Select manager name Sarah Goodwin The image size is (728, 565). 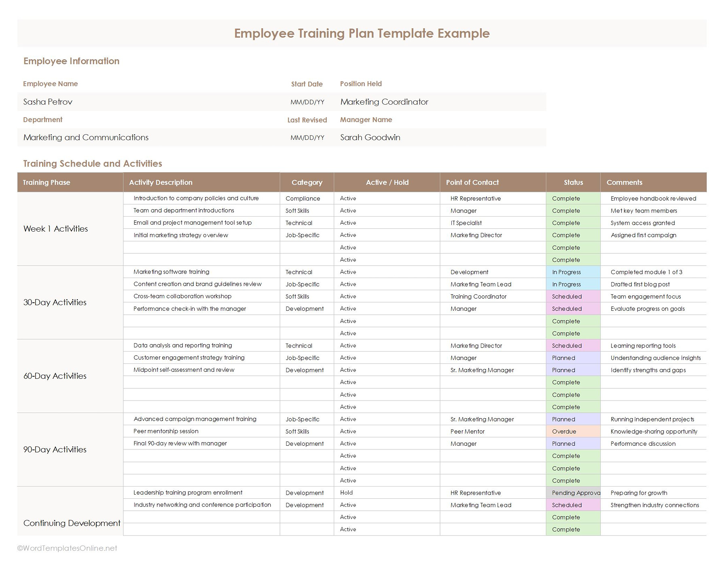pos(370,137)
